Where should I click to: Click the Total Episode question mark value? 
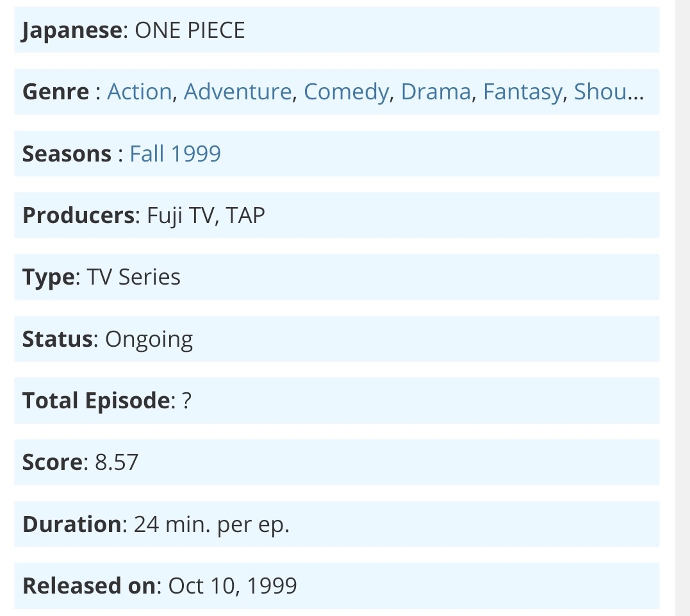tap(186, 401)
